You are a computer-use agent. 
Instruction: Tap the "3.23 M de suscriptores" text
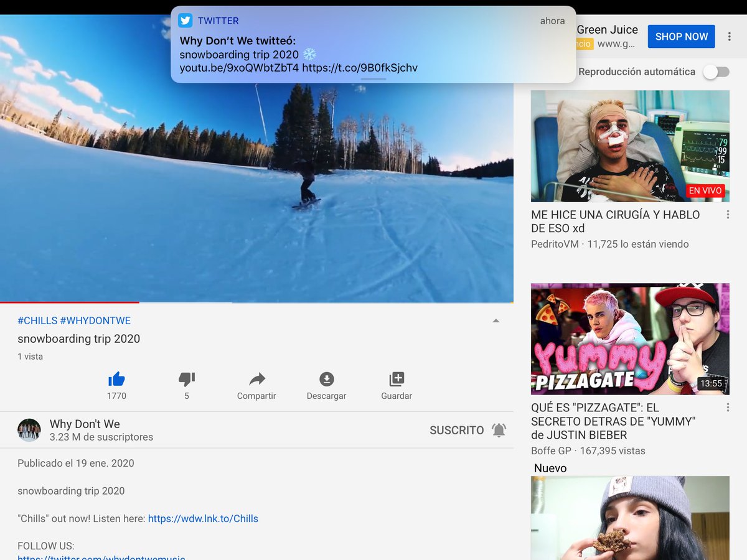pos(101,437)
